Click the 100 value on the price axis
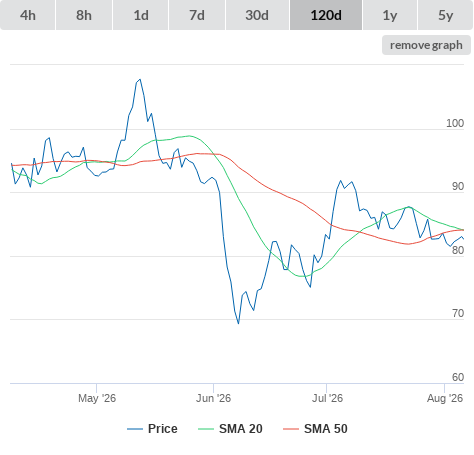The image size is (474, 455). pyautogui.click(x=455, y=123)
